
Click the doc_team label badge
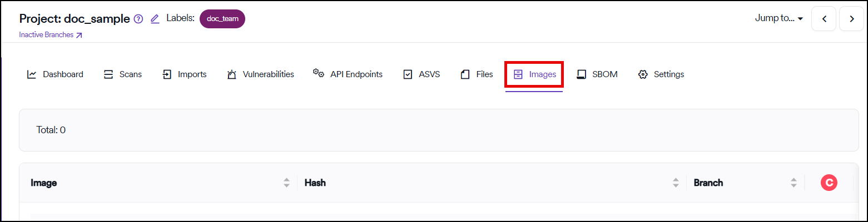[222, 18]
